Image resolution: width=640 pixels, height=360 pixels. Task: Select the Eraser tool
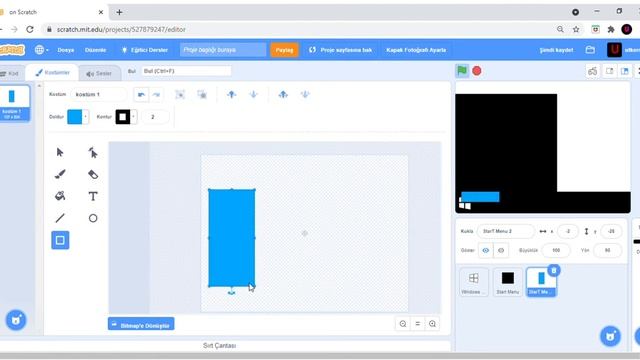(93, 174)
